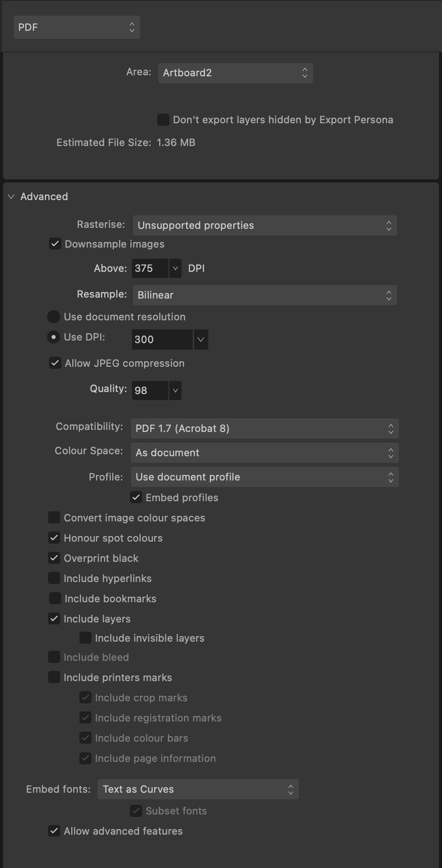Click the Above DPI dropdown arrow

[x=175, y=268]
